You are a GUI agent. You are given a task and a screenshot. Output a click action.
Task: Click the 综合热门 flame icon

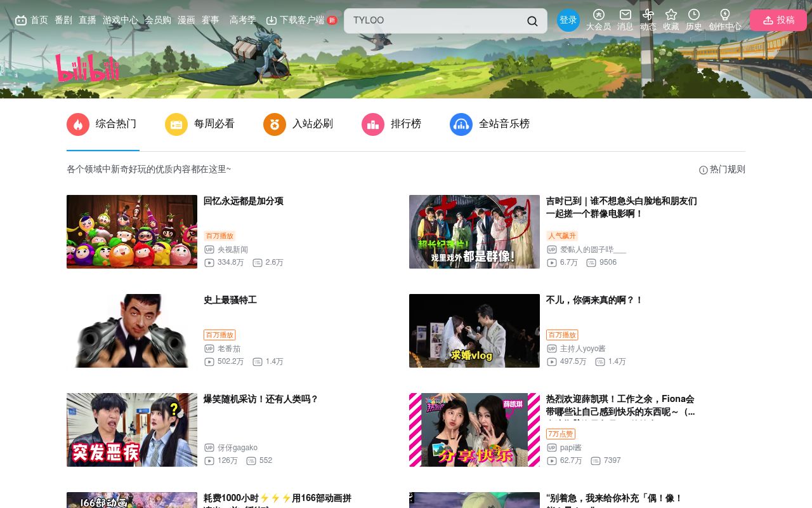point(78,124)
